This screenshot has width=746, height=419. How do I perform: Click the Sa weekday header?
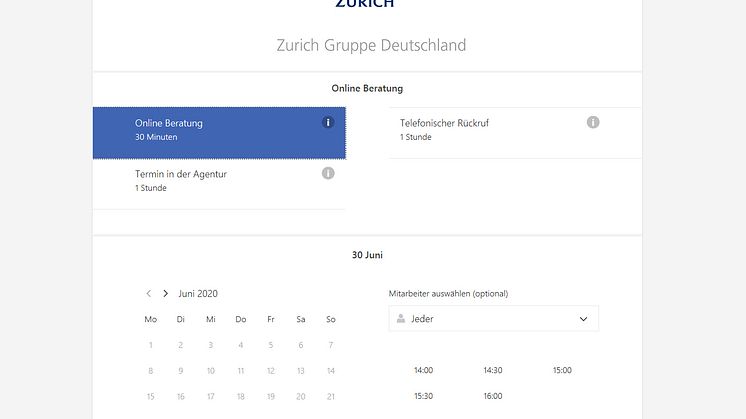coord(301,319)
